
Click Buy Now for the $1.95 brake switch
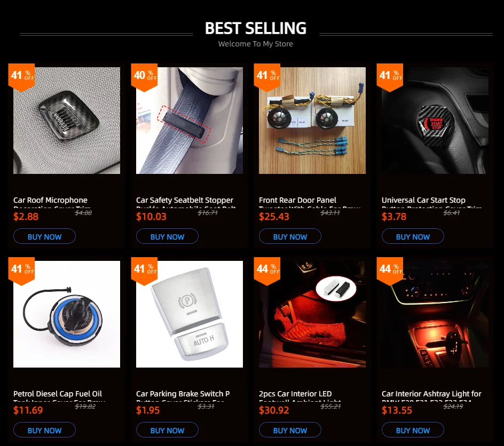pos(167,430)
